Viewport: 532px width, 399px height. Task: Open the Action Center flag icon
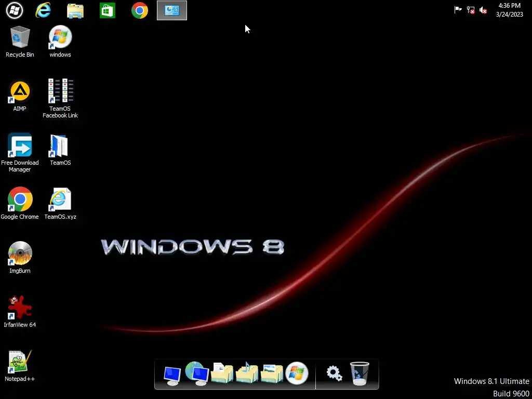pyautogui.click(x=458, y=10)
